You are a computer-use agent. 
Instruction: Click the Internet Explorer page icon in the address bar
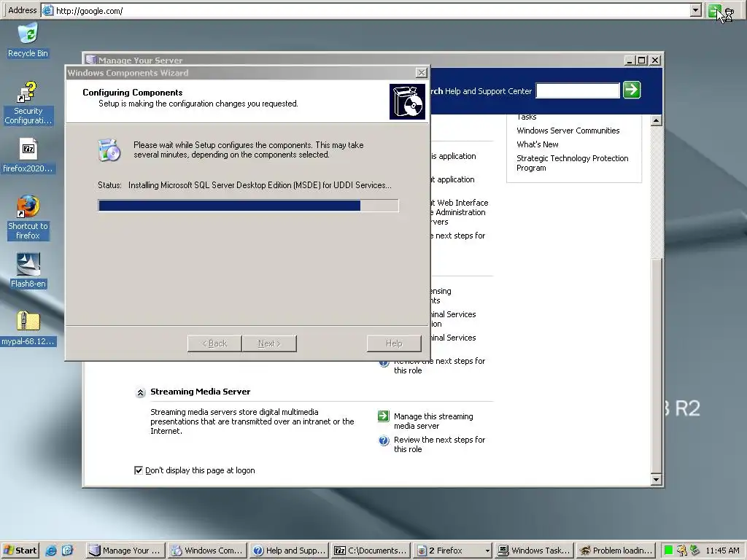tap(48, 10)
